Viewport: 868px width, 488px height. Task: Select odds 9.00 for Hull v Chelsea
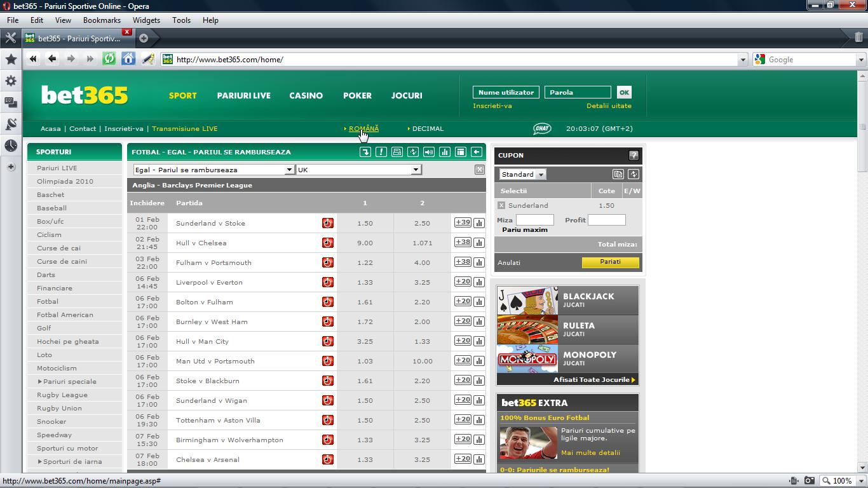coord(365,243)
